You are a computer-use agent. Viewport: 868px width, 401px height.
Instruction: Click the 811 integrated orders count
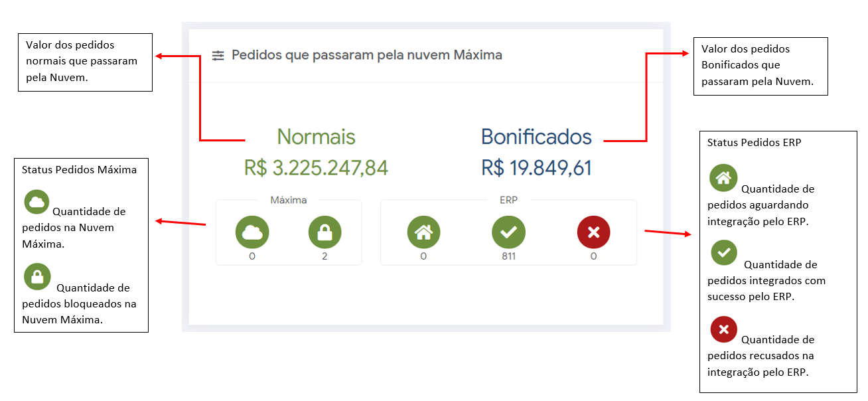click(x=508, y=256)
